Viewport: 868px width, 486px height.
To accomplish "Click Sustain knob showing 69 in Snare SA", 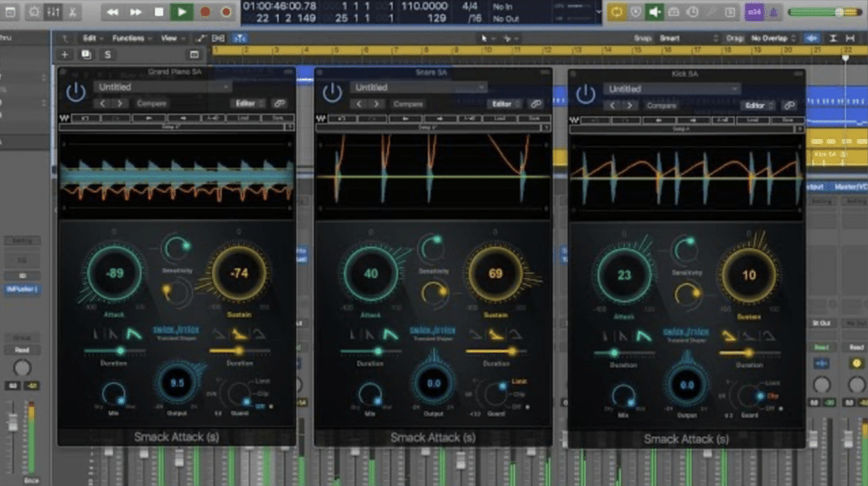I will coord(495,274).
